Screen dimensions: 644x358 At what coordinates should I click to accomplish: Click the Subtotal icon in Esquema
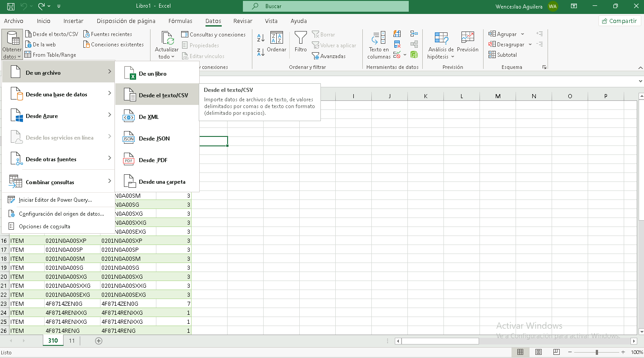(x=492, y=55)
